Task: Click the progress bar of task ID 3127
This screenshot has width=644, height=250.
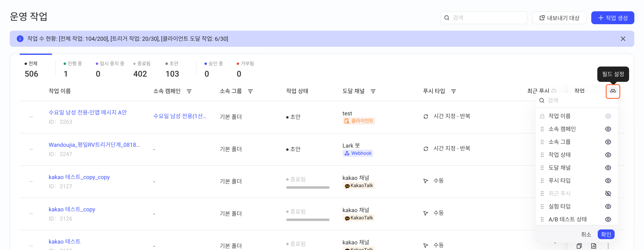Action: pos(308,187)
